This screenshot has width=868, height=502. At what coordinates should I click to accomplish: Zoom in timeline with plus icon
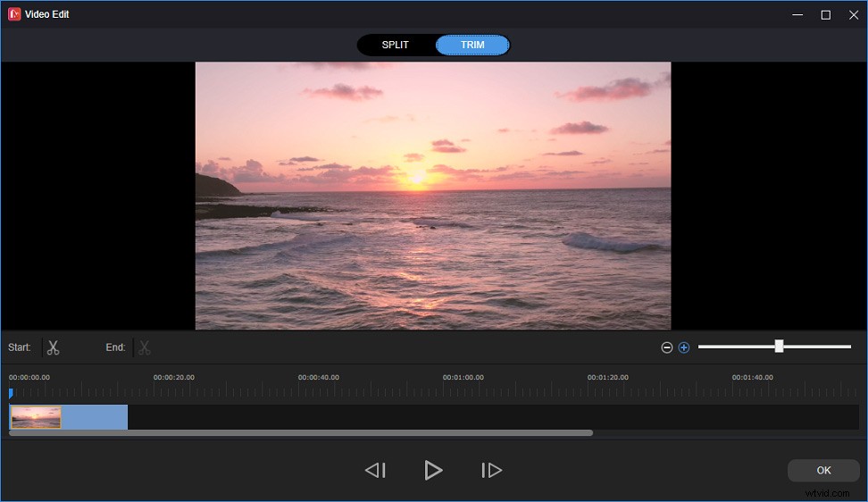684,347
